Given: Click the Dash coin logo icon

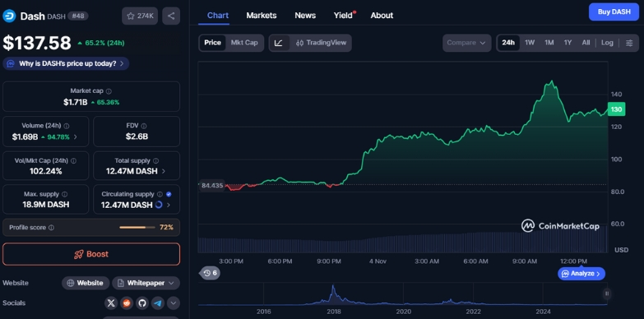Looking at the screenshot, I should click(x=9, y=16).
